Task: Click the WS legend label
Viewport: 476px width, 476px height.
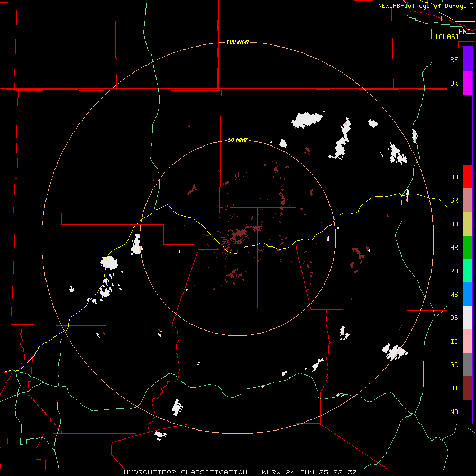Action: click(x=454, y=295)
